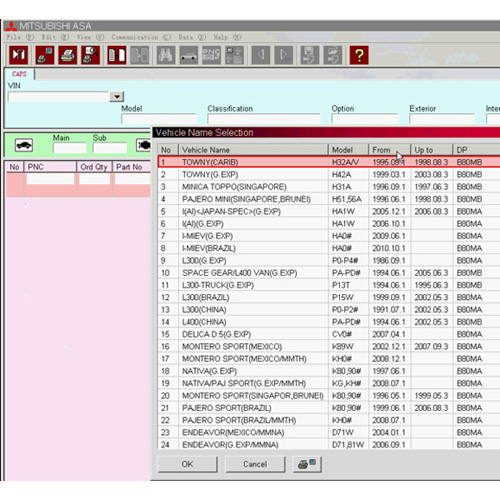Open help with the question mark icon
The width and height of the screenshot is (500, 500).
pyautogui.click(x=359, y=55)
